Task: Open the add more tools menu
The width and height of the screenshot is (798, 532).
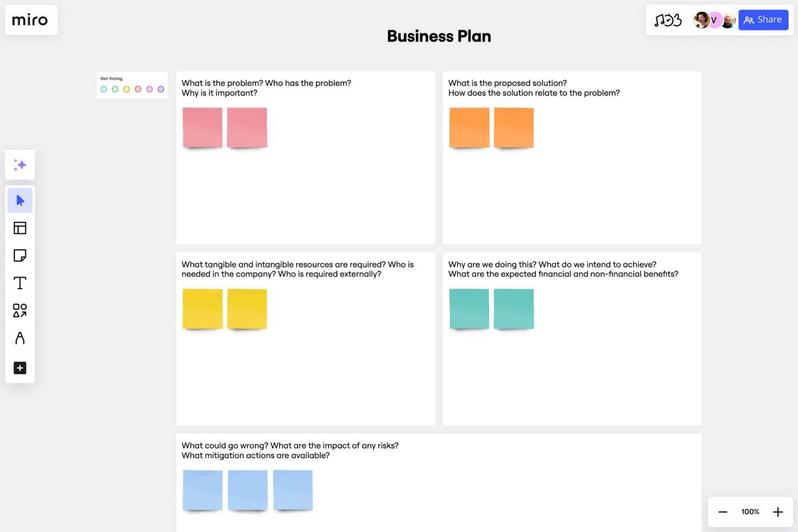Action: (x=20, y=368)
